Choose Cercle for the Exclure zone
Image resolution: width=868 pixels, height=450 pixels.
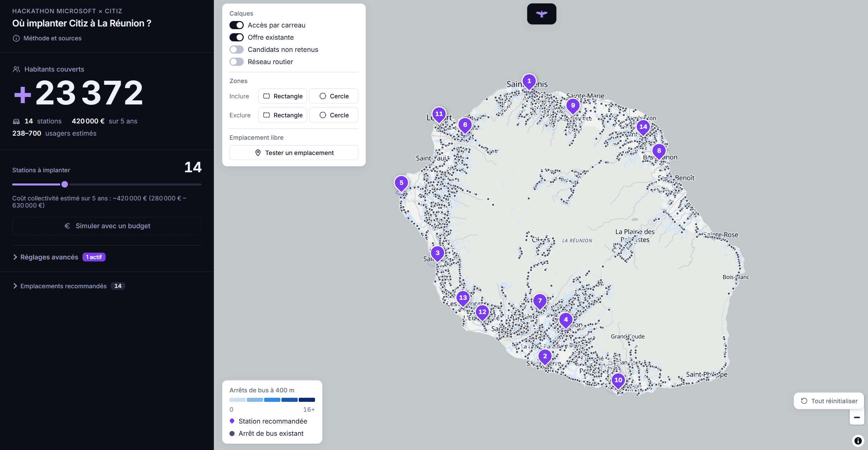(x=334, y=115)
